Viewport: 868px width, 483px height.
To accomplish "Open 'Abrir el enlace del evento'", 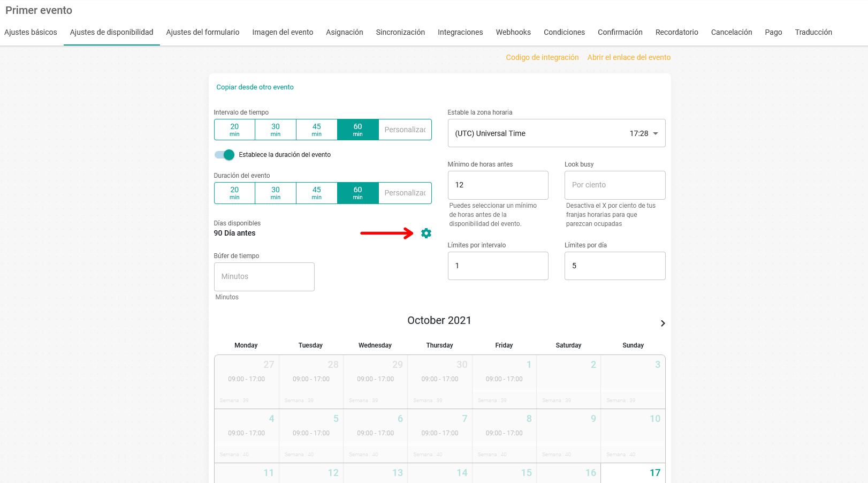I will click(629, 57).
